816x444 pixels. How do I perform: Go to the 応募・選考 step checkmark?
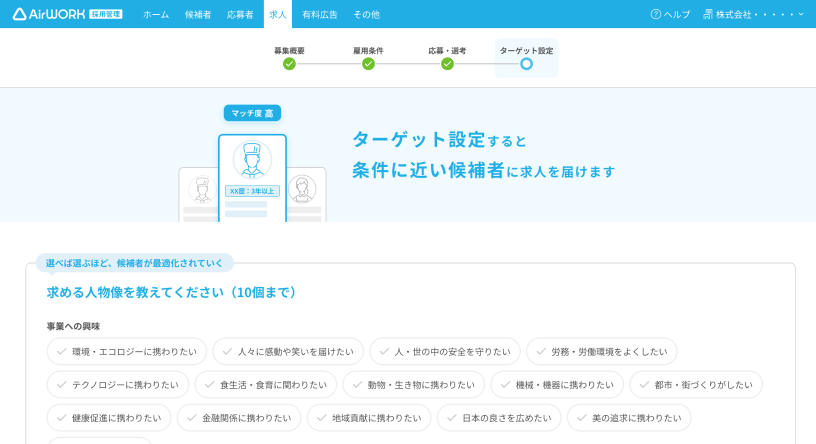tap(448, 64)
